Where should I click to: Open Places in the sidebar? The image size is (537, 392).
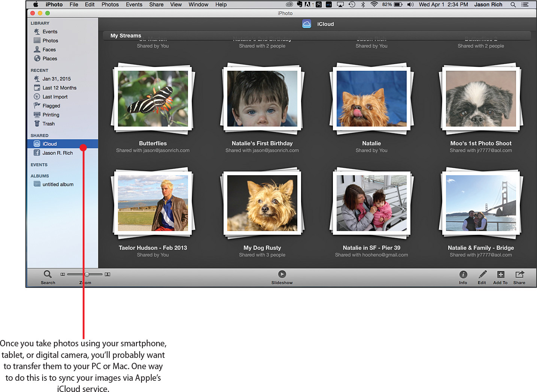(x=50, y=59)
